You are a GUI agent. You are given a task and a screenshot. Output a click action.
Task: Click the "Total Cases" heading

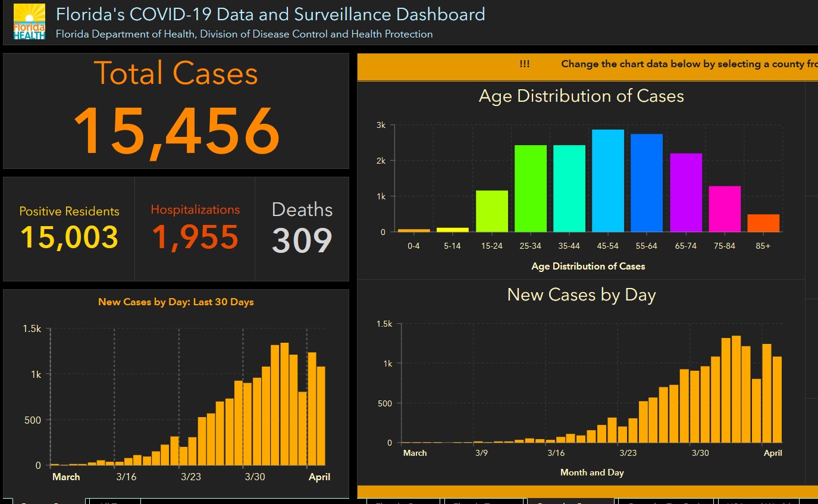coord(176,73)
